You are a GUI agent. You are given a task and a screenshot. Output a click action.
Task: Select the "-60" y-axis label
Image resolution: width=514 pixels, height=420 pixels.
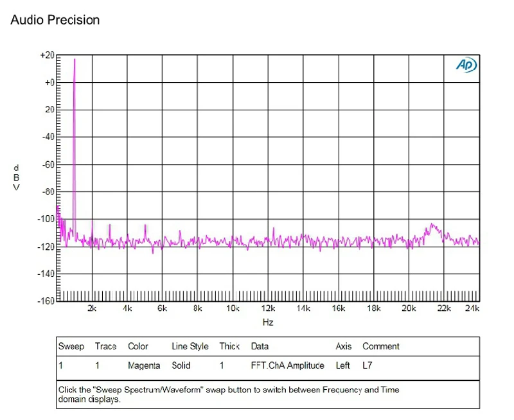(x=48, y=164)
